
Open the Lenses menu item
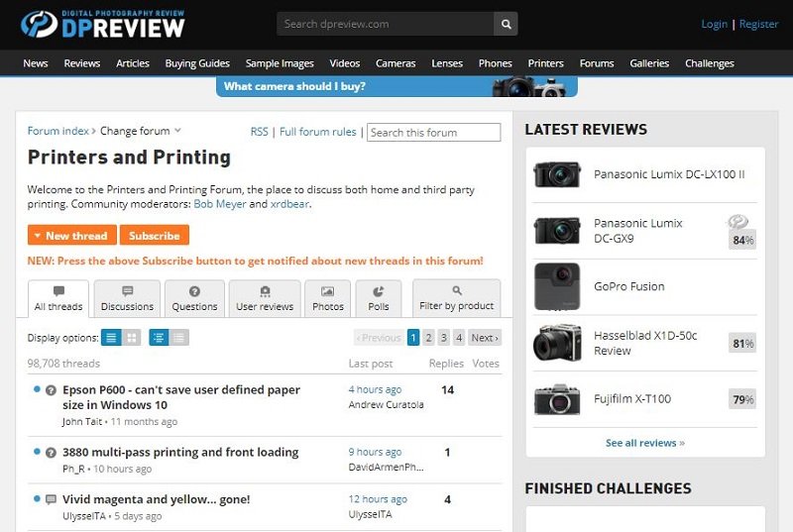[447, 63]
